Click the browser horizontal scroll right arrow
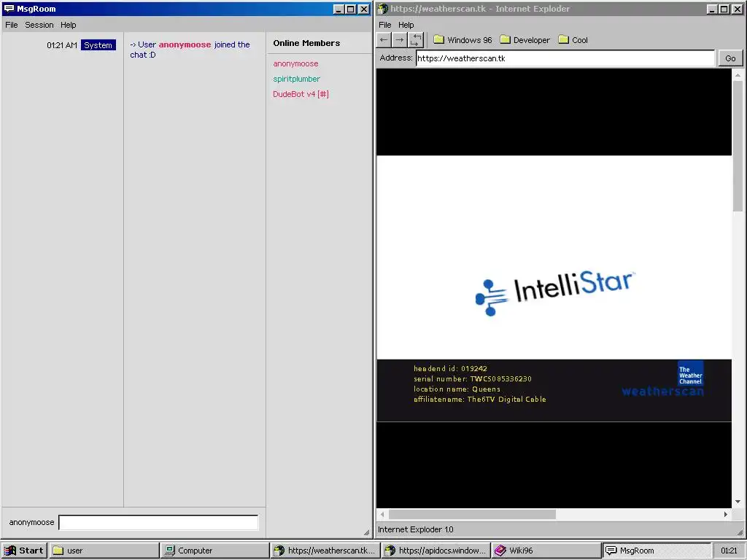This screenshot has height=560, width=747. [x=726, y=514]
